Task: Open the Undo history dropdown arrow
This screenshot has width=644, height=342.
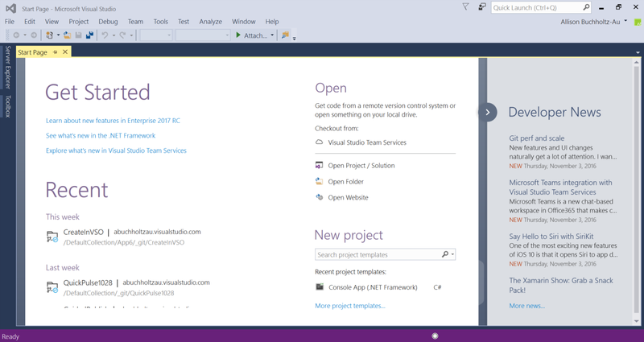Action: [114, 35]
